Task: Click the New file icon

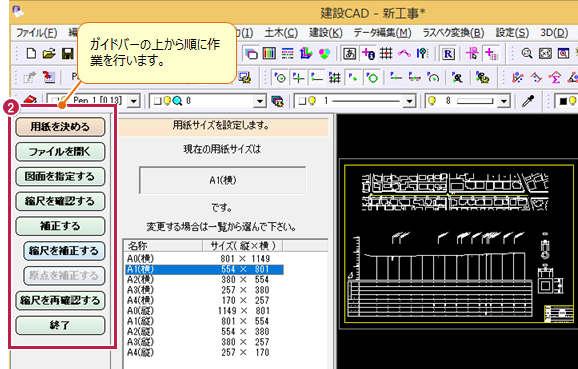Action: 31,54
